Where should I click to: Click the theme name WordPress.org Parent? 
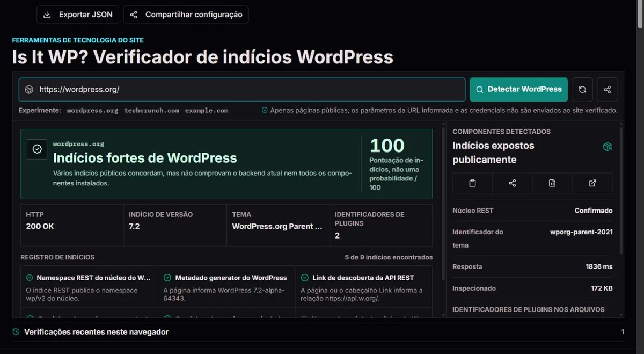pyautogui.click(x=277, y=226)
